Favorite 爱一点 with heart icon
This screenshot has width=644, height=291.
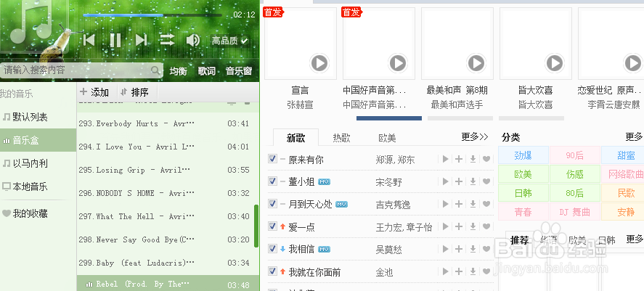(x=486, y=226)
